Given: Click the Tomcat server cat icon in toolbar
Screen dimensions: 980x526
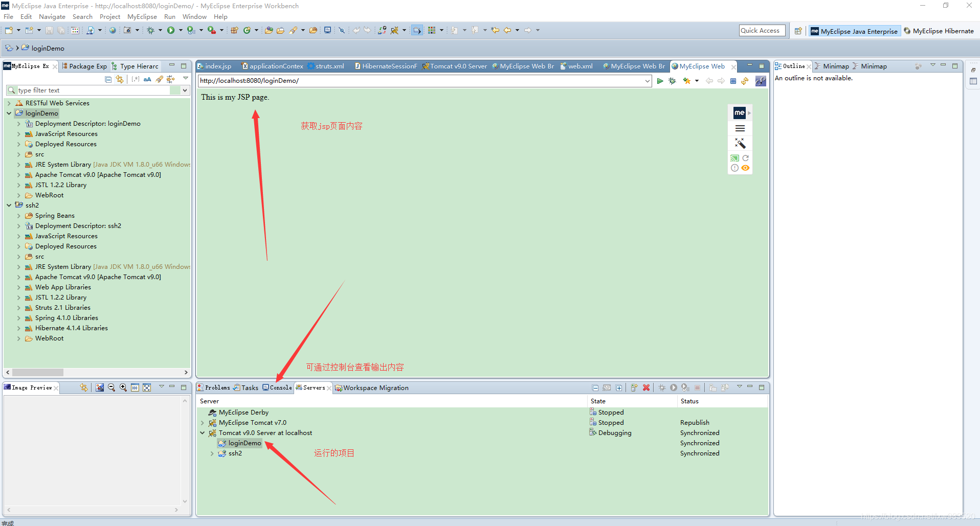Looking at the screenshot, I should pyautogui.click(x=394, y=31).
